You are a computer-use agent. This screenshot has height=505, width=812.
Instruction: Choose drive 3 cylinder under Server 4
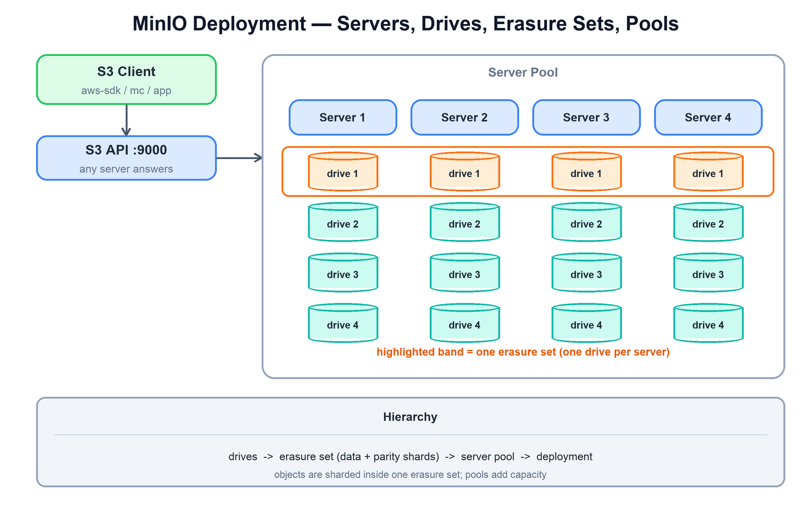(x=708, y=273)
